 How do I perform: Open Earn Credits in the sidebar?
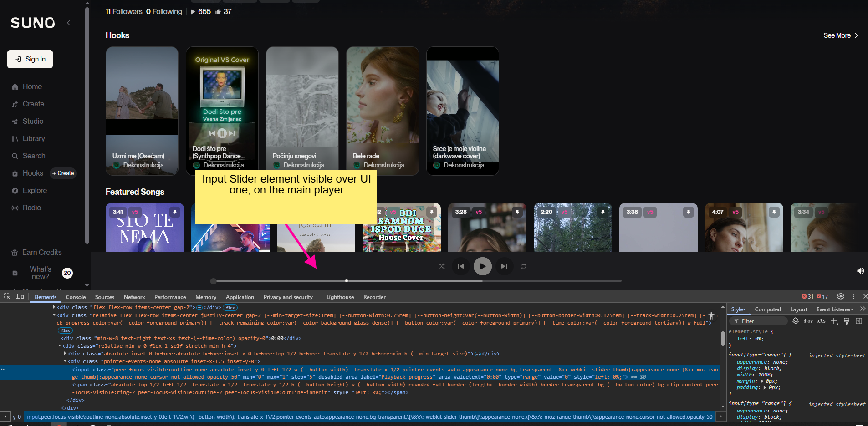37,253
